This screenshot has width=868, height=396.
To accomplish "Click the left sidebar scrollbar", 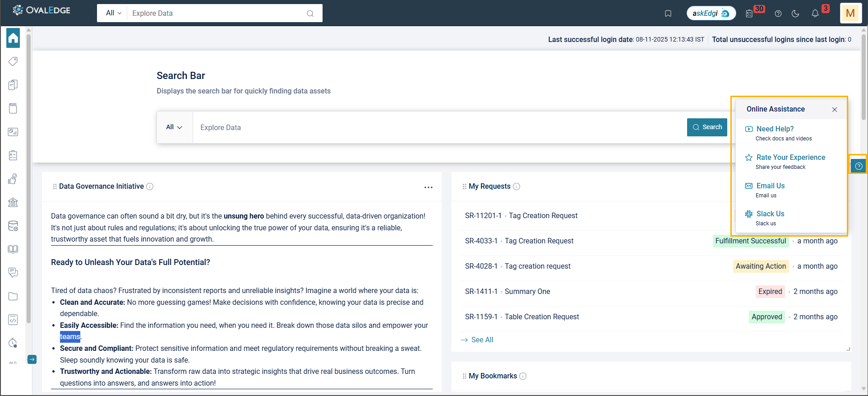I will click(x=28, y=178).
